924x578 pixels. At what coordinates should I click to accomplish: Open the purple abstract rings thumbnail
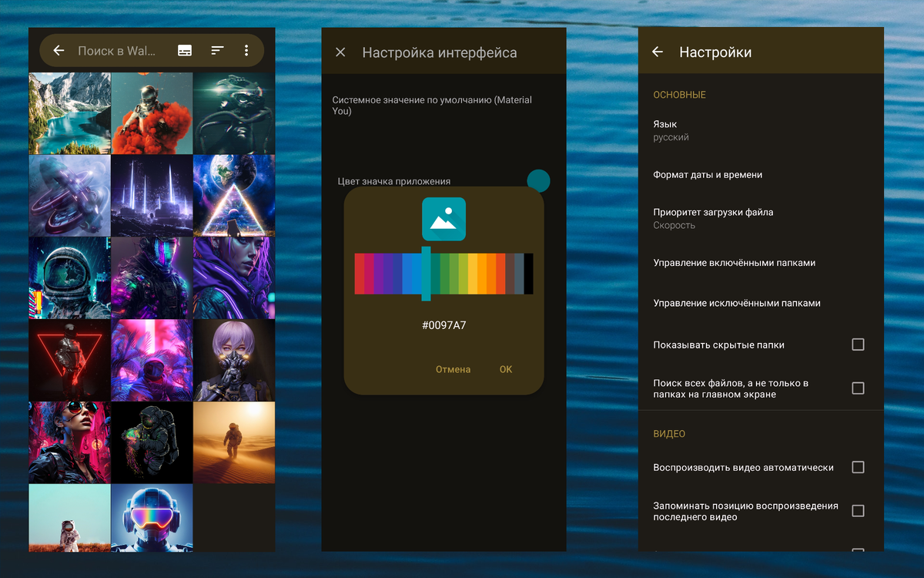pos(70,196)
